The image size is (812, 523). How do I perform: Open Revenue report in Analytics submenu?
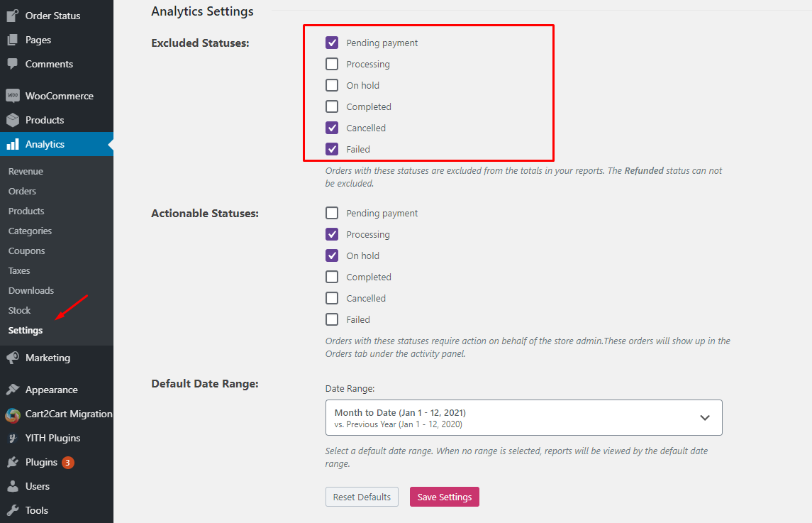(26, 171)
